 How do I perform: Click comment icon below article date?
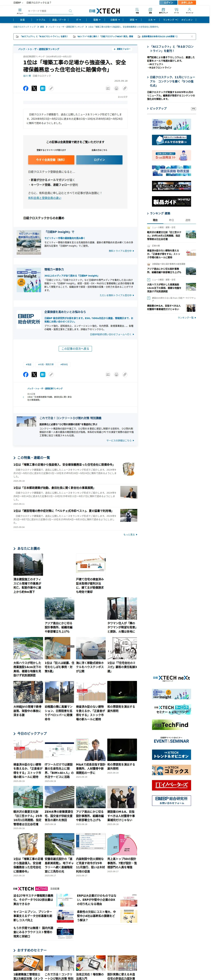point(108,88)
